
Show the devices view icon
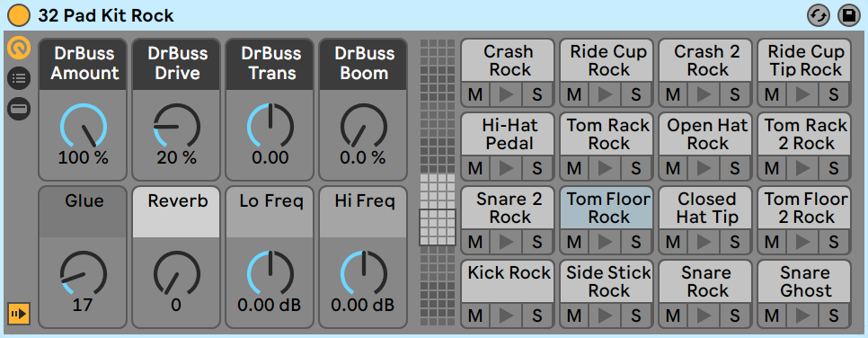(x=18, y=109)
